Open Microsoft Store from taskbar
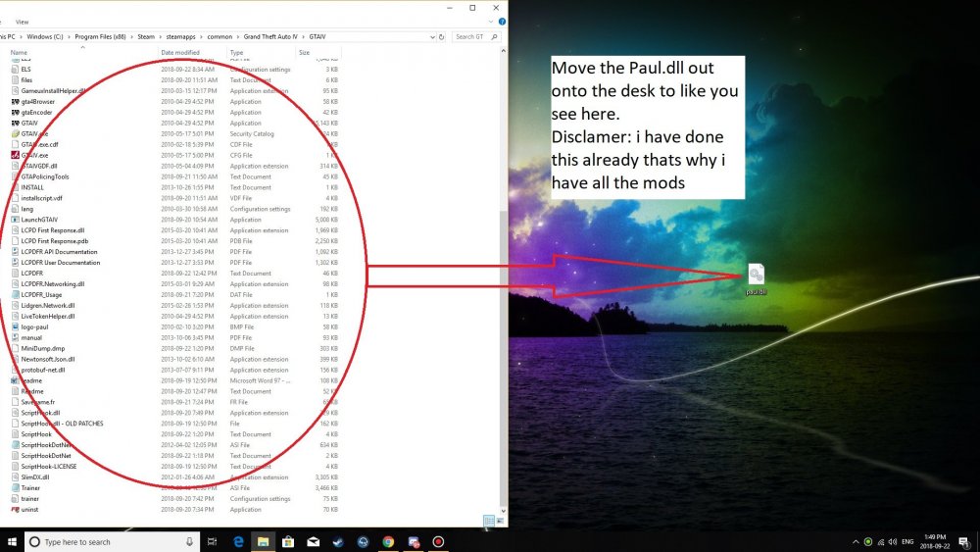Viewport: 980px width, 552px height. pos(288,542)
